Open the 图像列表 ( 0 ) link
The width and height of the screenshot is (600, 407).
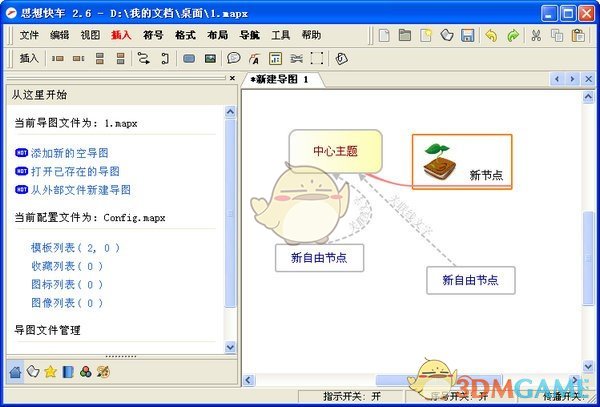click(67, 303)
